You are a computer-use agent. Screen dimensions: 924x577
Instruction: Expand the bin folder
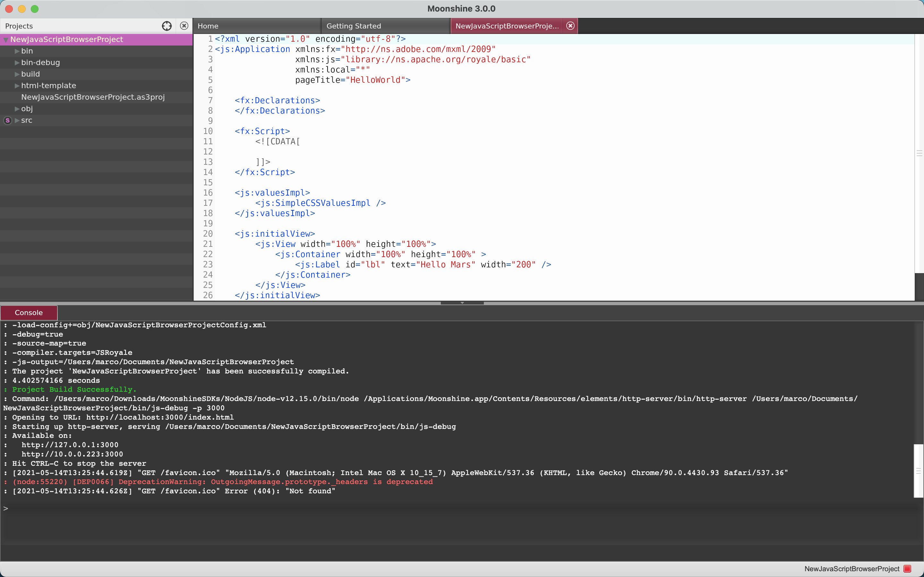coord(16,51)
